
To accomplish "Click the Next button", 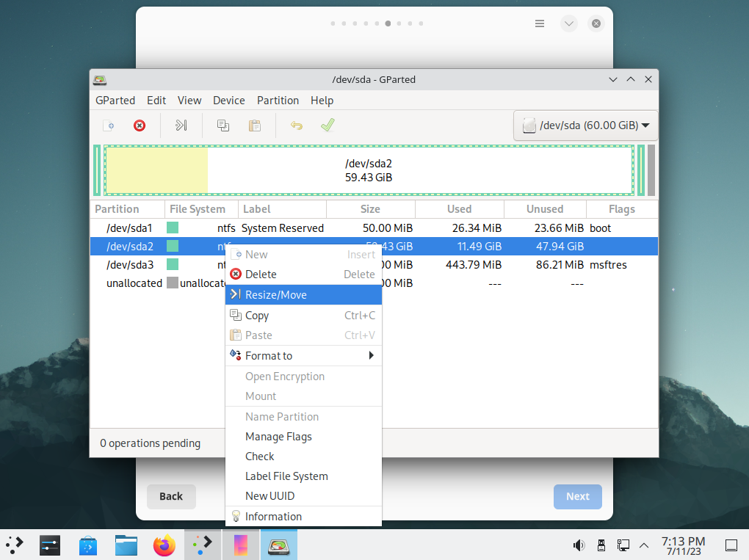I will pos(577,496).
